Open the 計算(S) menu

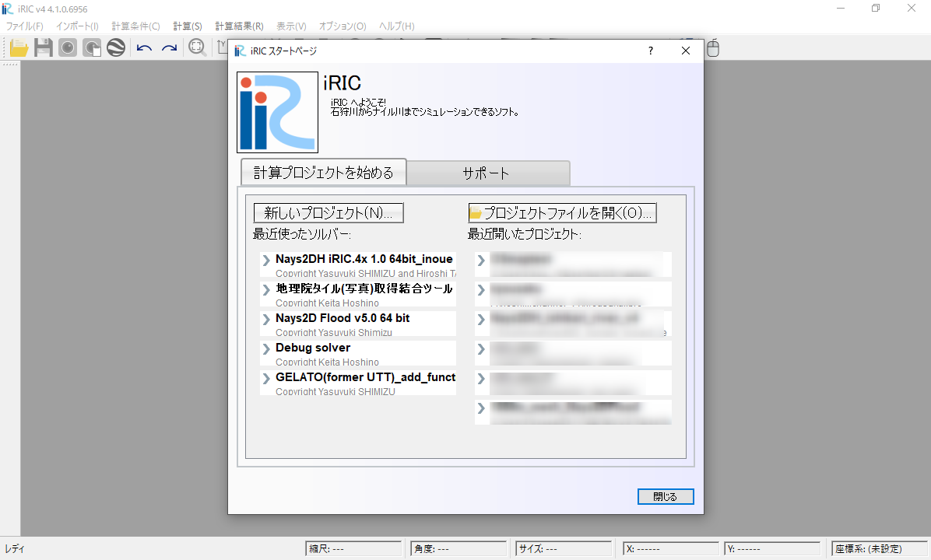[x=188, y=26]
